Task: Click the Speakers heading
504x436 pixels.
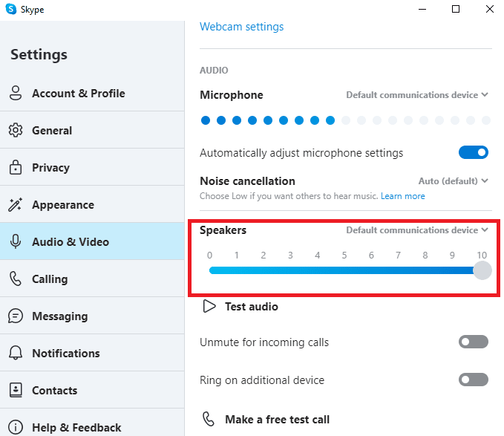Action: [x=223, y=230]
